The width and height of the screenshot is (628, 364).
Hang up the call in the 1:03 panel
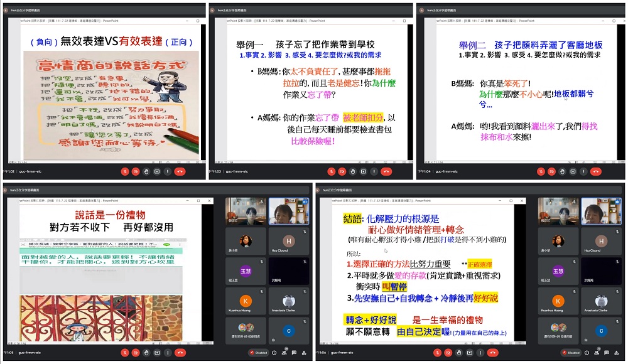pyautogui.click(x=386, y=171)
